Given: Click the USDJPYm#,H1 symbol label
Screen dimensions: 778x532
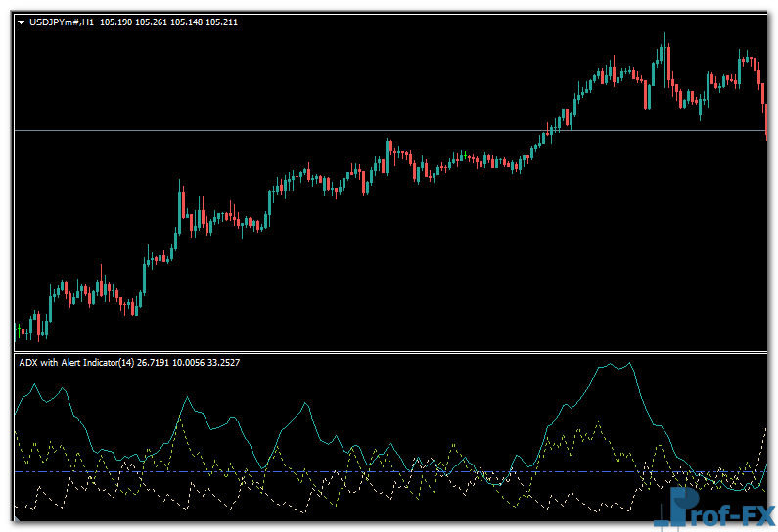Looking at the screenshot, I should tap(61, 22).
